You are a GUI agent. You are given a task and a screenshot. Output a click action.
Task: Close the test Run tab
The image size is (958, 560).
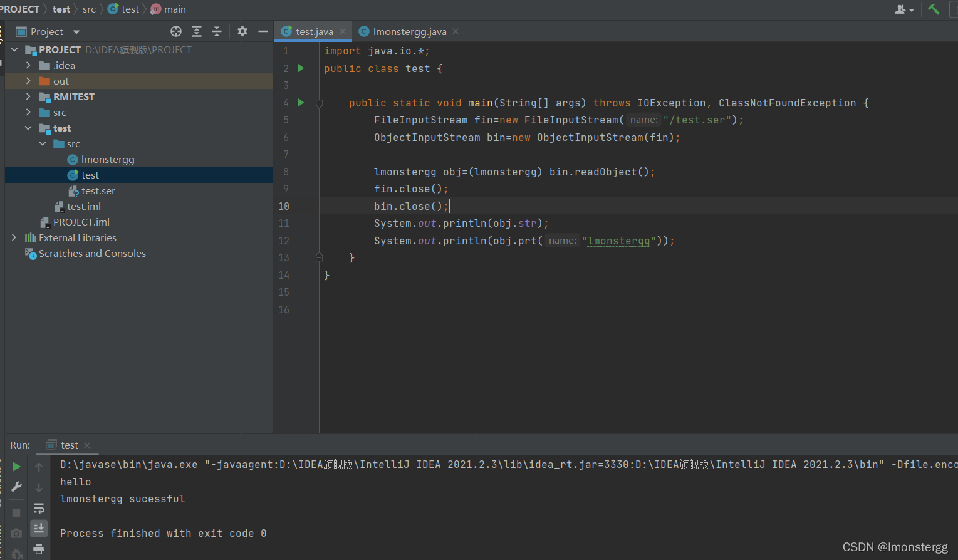87,445
